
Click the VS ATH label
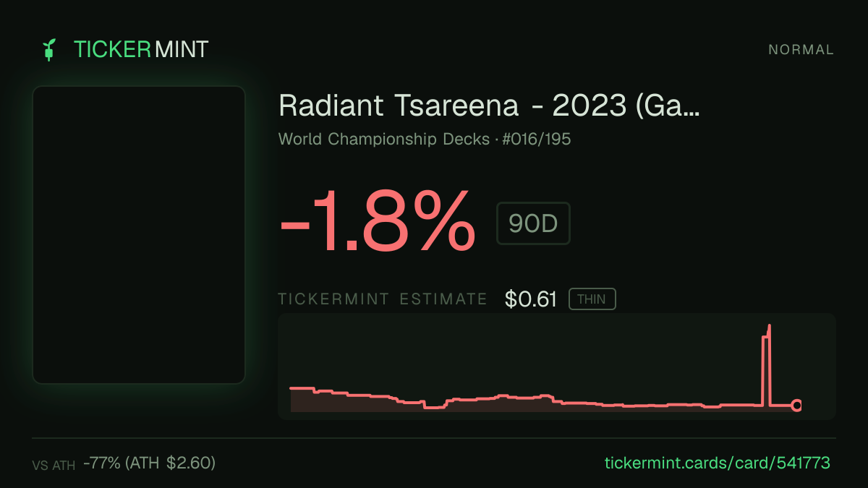(54, 466)
